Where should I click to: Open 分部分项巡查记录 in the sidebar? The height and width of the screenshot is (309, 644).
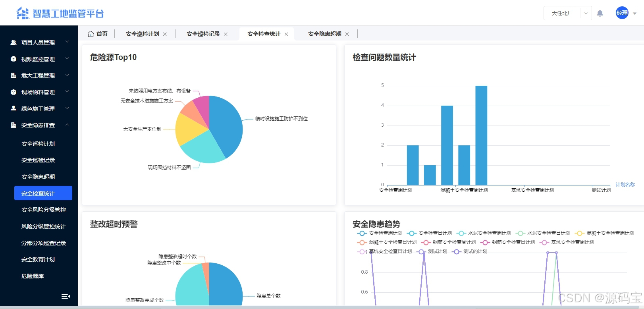pos(44,243)
